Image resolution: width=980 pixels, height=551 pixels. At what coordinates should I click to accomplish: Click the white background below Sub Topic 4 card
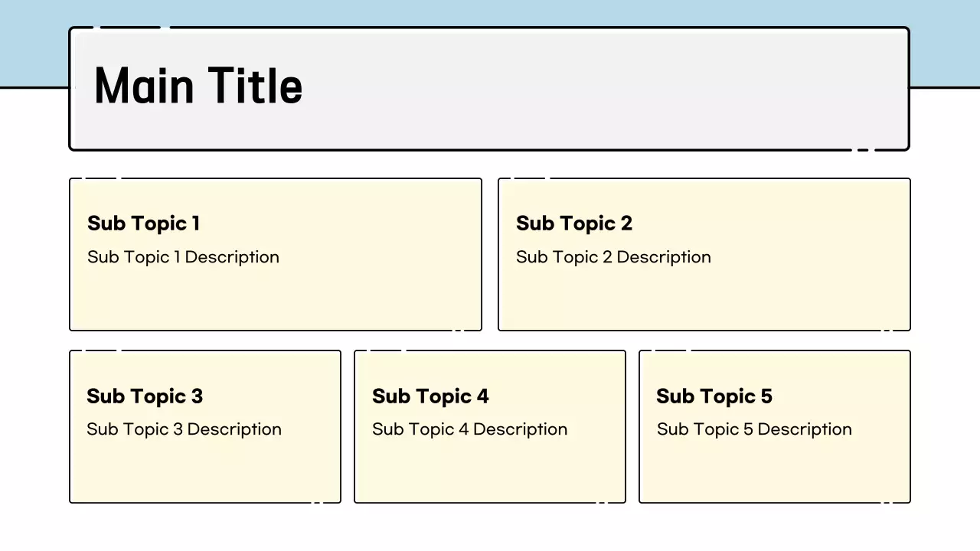coord(490,528)
